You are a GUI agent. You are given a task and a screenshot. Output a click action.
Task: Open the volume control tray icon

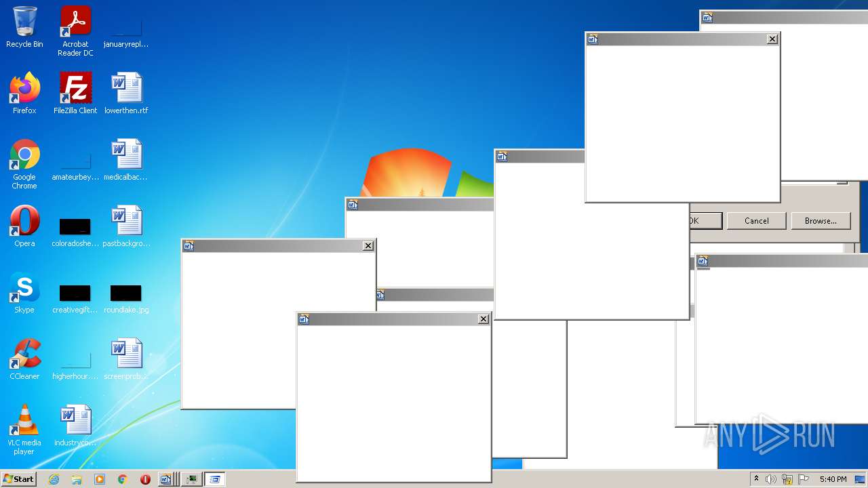[x=771, y=479]
